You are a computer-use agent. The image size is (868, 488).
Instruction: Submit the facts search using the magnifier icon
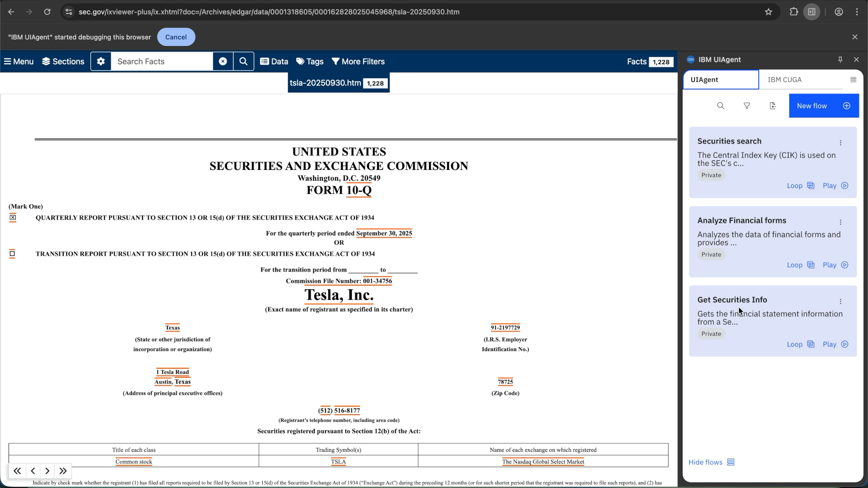(x=243, y=61)
